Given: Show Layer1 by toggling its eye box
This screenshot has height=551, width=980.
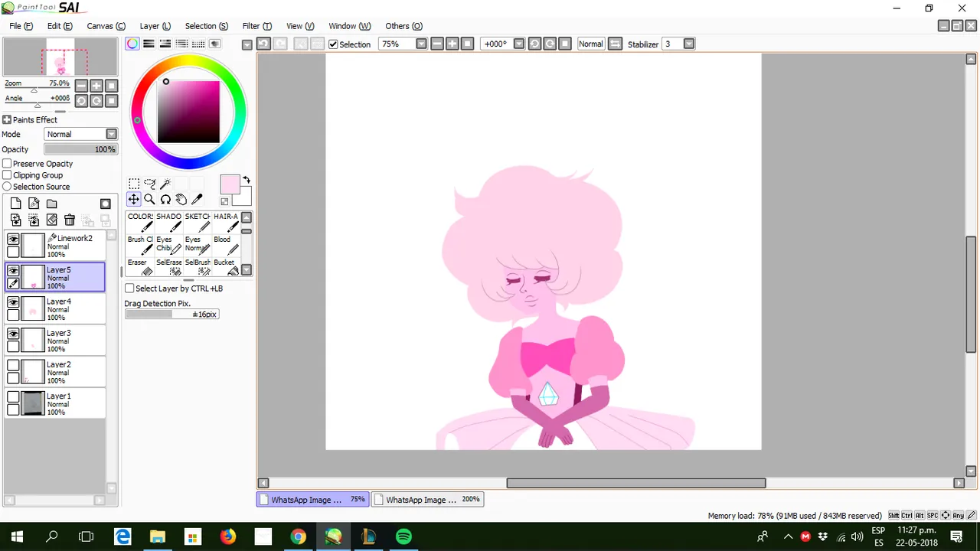Looking at the screenshot, I should pyautogui.click(x=13, y=397).
